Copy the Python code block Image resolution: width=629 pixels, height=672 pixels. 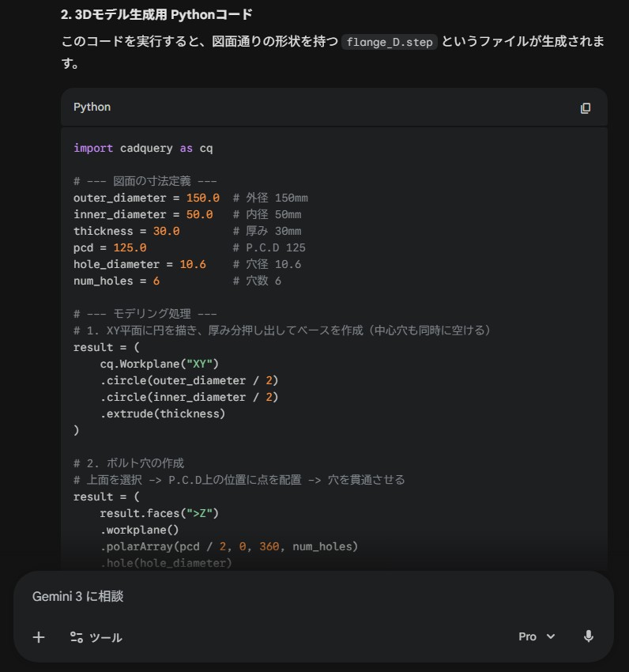coord(586,108)
